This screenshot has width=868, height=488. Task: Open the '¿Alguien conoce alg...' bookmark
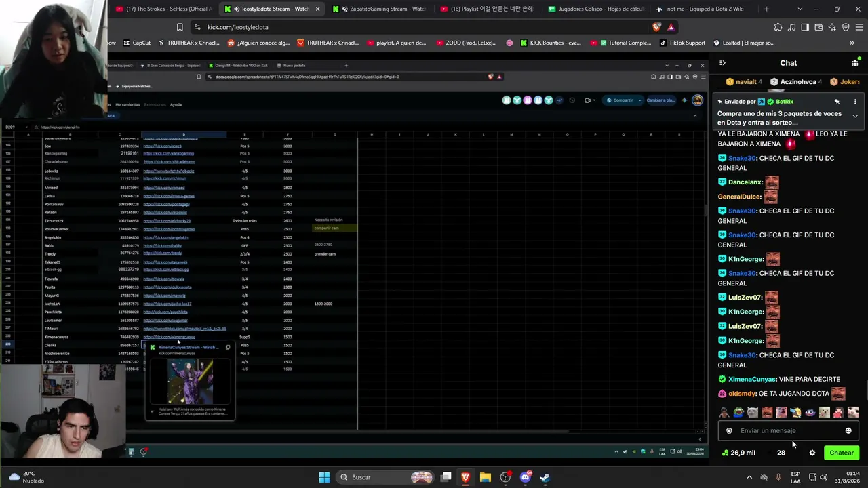(x=258, y=43)
